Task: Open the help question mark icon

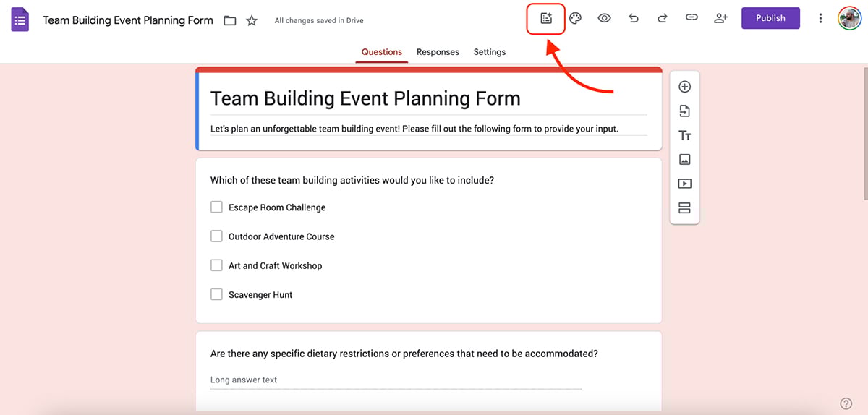Action: pos(846,403)
